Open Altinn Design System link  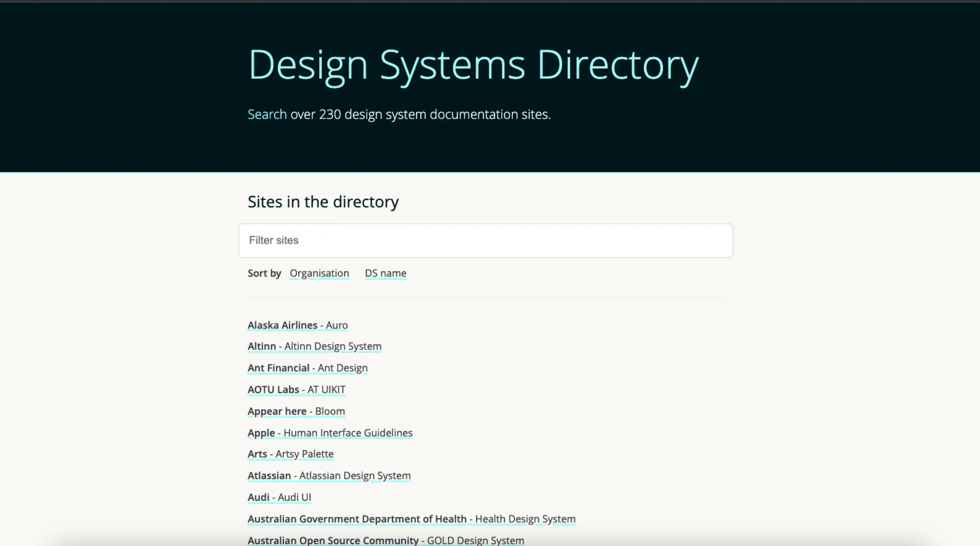point(314,346)
